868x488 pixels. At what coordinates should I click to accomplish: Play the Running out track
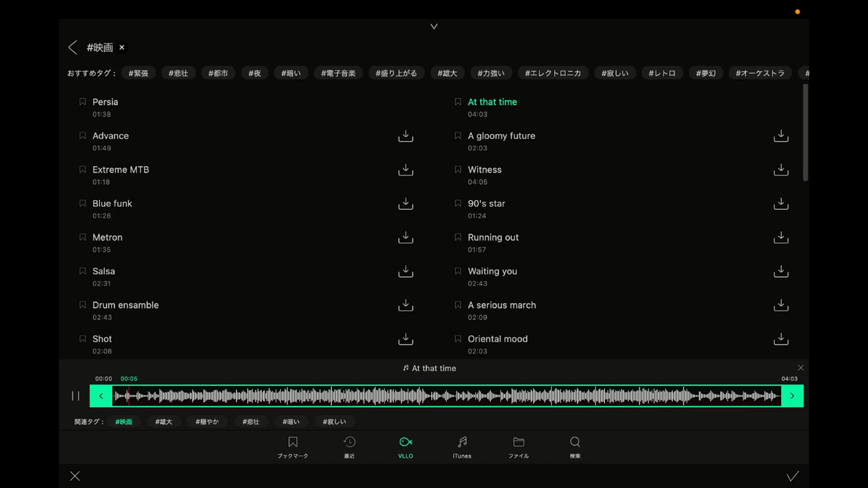[493, 238]
